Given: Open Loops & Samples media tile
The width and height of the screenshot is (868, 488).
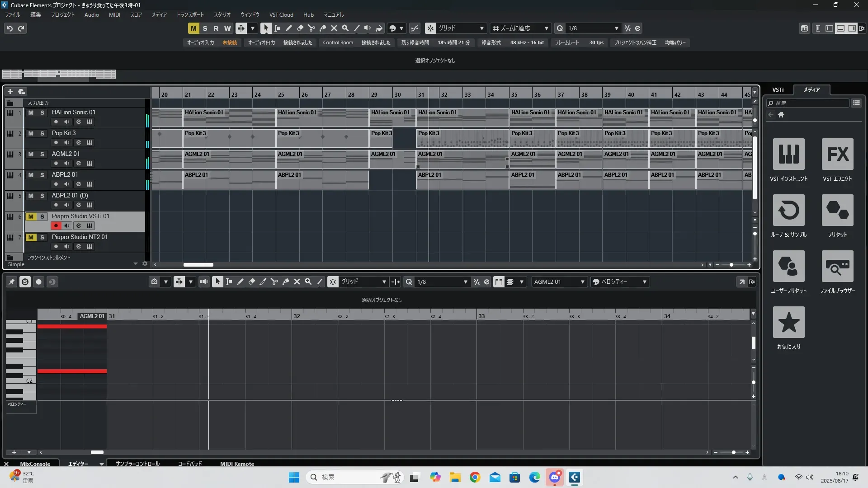Looking at the screenshot, I should point(788,211).
